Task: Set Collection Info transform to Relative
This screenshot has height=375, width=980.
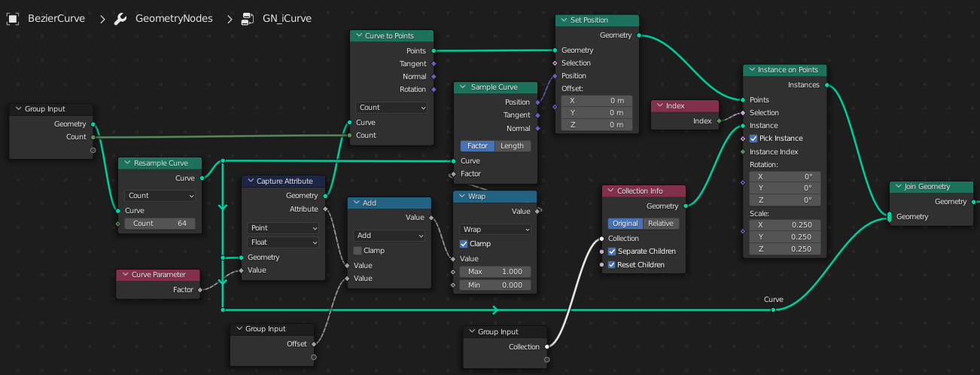Action: (661, 224)
